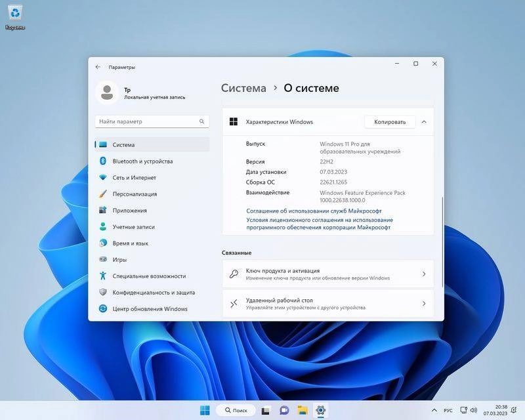The width and height of the screenshot is (525, 420).
Task: Open Игры section
Action: point(152,260)
